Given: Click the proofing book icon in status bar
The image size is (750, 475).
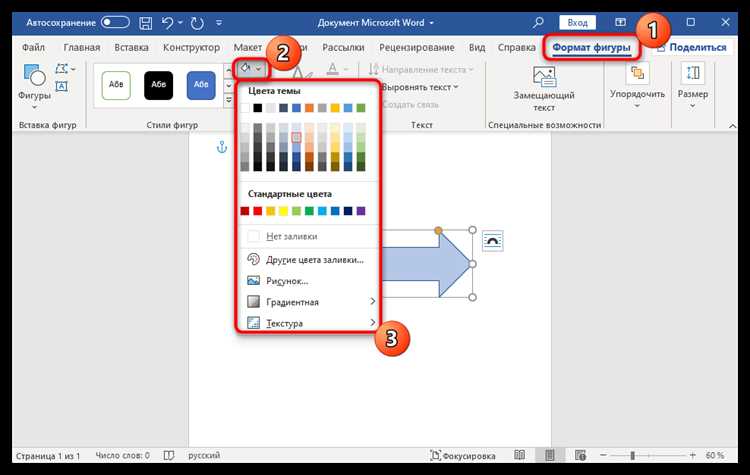Looking at the screenshot, I should pyautogui.click(x=168, y=455).
